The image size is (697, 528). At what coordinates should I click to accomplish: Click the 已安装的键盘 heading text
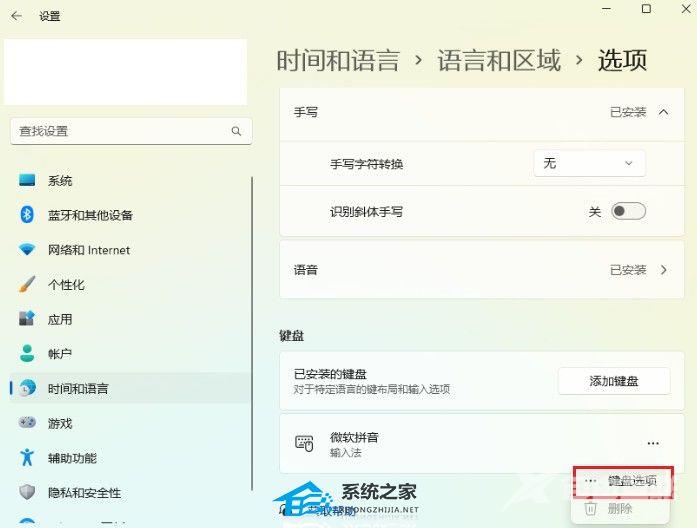[x=330, y=374]
